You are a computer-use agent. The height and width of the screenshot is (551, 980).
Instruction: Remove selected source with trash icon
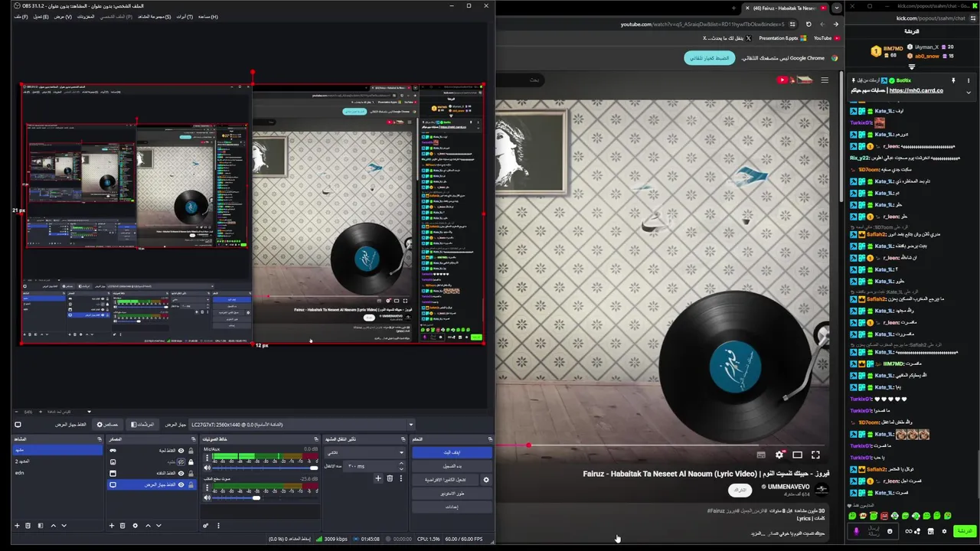coord(122,526)
